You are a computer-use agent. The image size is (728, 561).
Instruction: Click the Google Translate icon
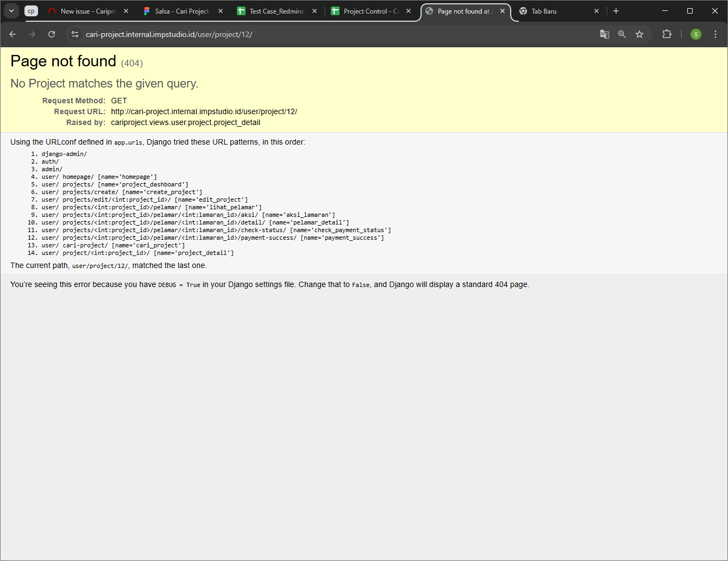pyautogui.click(x=604, y=34)
